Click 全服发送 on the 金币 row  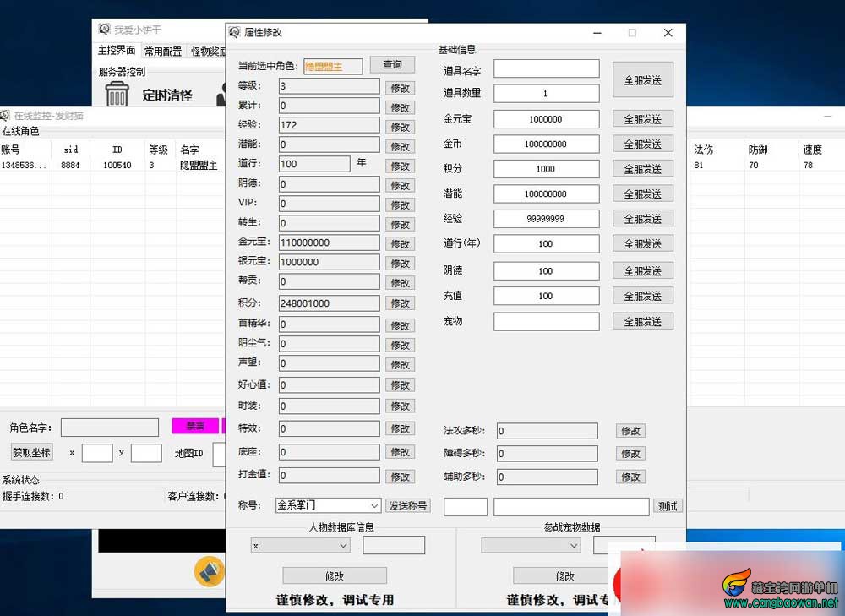643,144
